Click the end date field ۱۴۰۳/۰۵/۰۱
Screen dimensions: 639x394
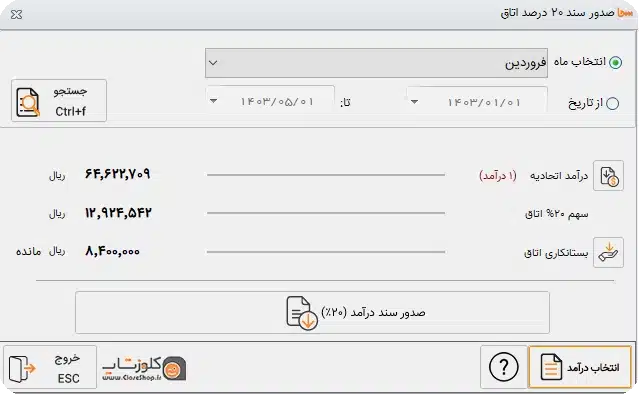tap(270, 101)
